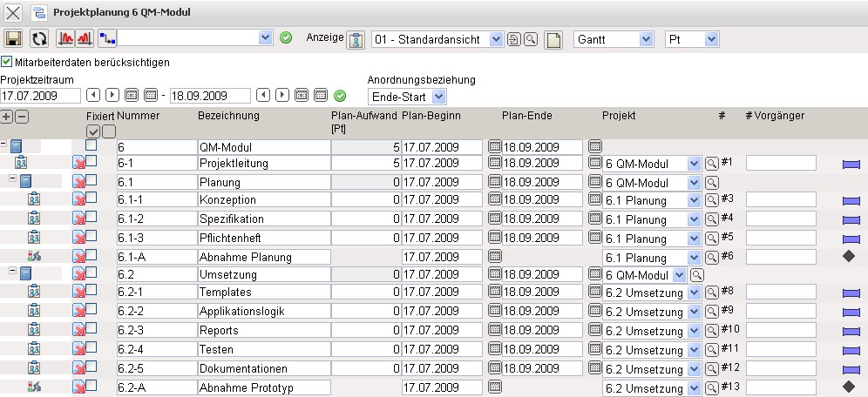Click the collapse-all minus button above table

pyautogui.click(x=22, y=117)
